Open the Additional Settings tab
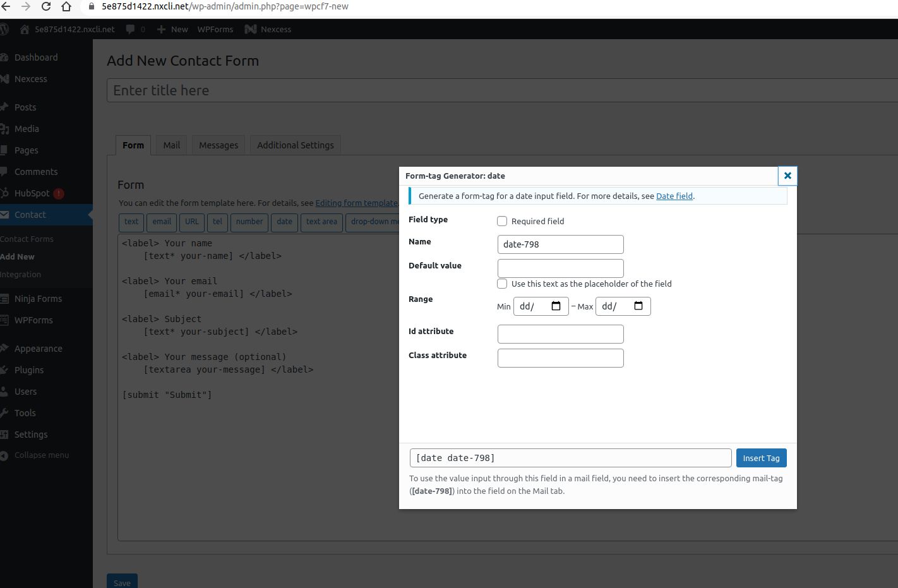Viewport: 898px width, 588px height. click(296, 145)
